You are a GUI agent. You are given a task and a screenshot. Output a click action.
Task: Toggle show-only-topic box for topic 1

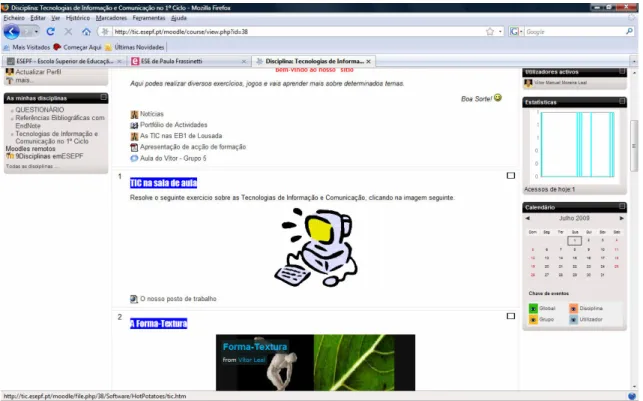tap(511, 175)
